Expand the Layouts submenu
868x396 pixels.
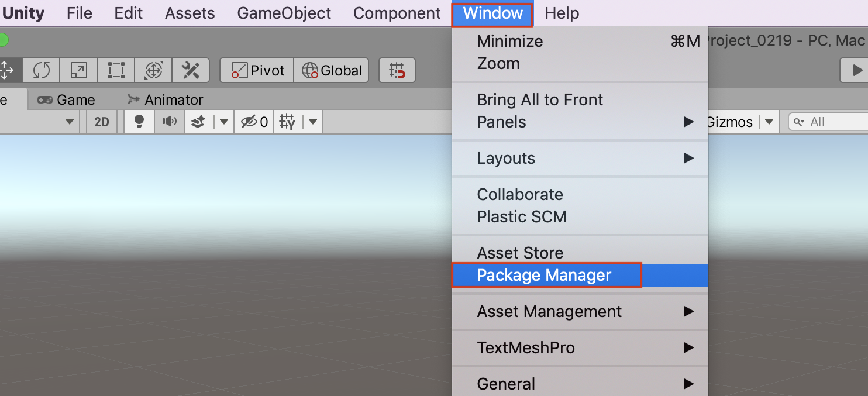pos(579,158)
